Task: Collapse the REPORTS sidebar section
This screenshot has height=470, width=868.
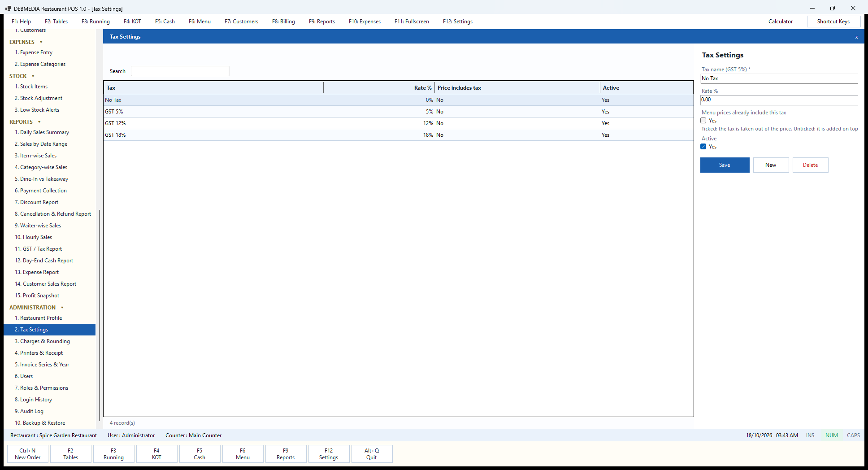Action: tap(25, 122)
